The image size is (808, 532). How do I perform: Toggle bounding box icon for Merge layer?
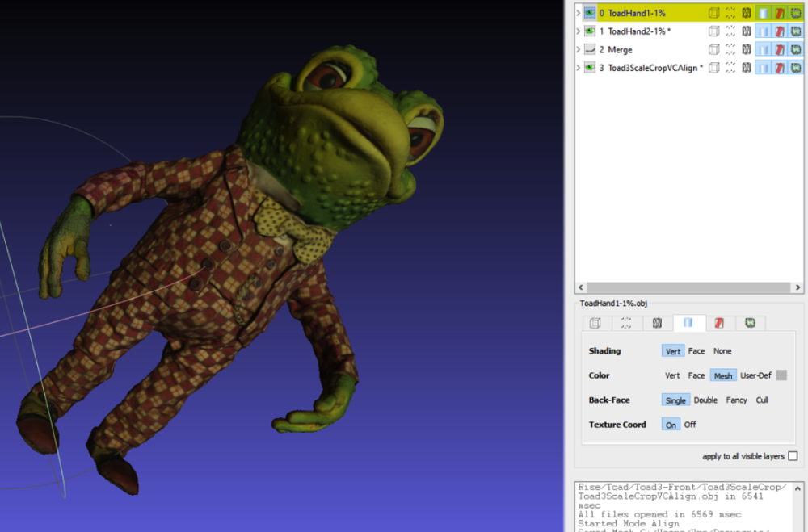(x=713, y=49)
